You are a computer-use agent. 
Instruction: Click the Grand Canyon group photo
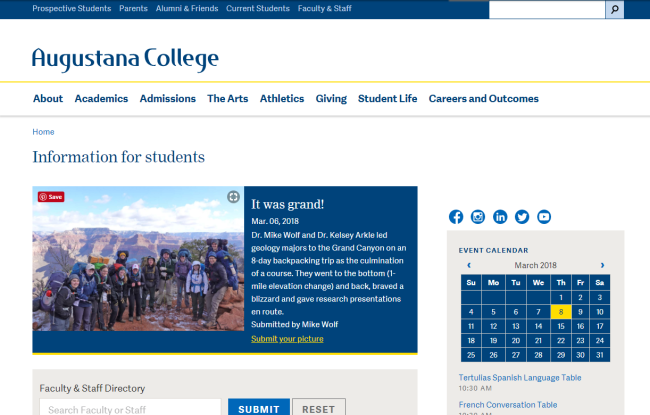coord(138,259)
